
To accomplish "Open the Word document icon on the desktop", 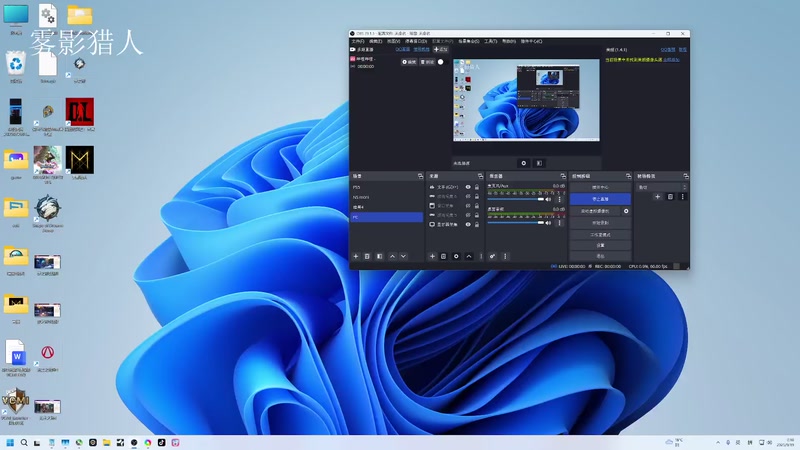I will click(16, 357).
